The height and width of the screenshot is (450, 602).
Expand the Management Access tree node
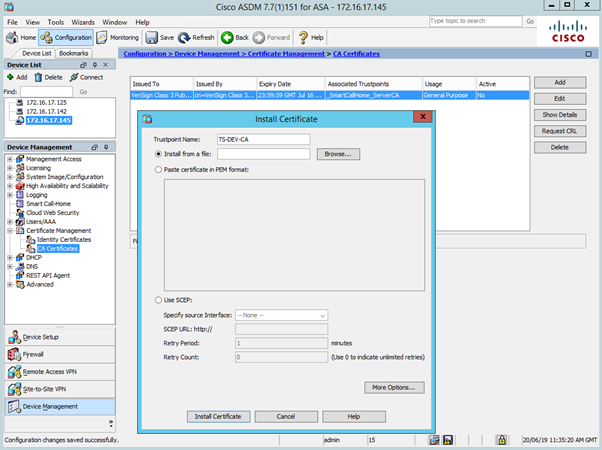tap(9, 159)
